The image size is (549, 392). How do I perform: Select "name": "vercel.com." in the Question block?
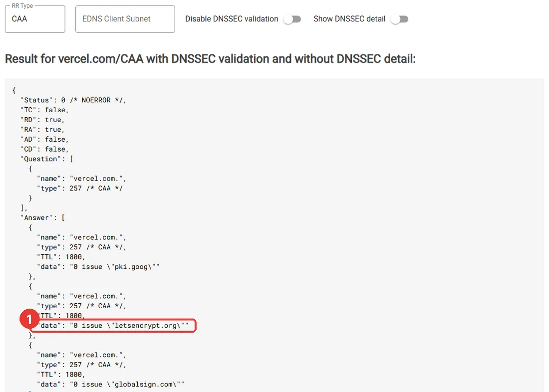coord(81,179)
